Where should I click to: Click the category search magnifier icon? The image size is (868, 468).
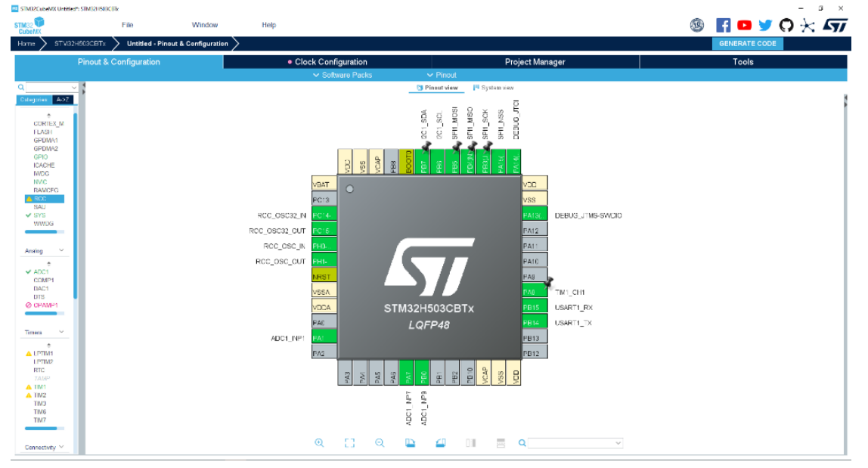click(21, 88)
